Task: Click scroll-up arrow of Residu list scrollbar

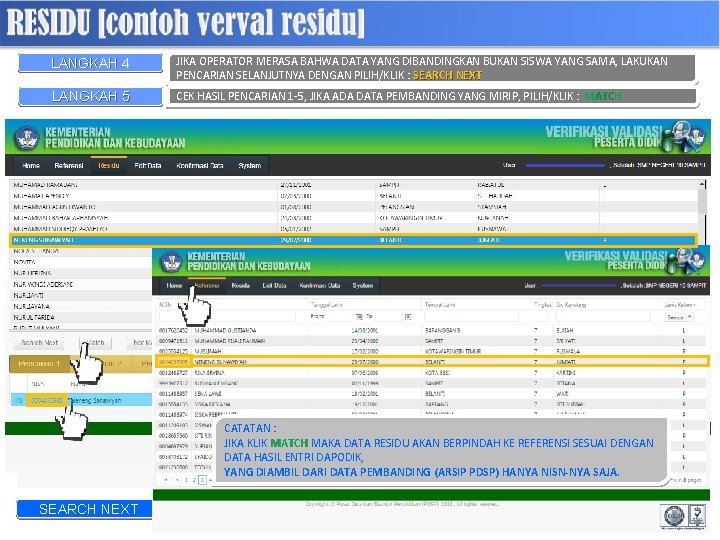Action: (702, 184)
